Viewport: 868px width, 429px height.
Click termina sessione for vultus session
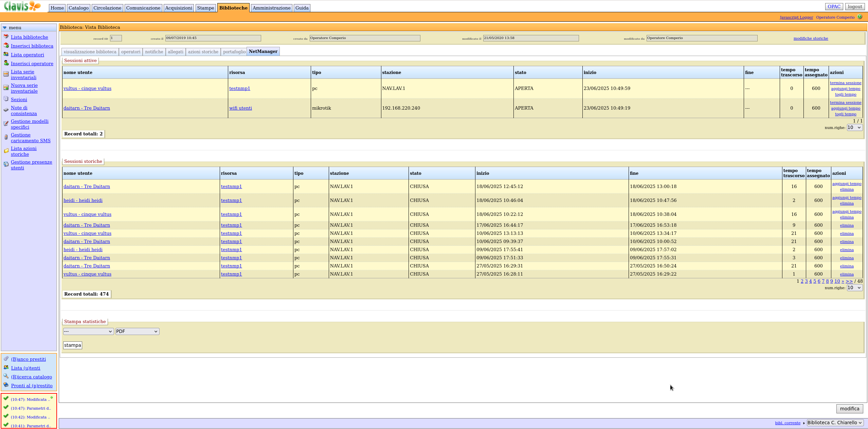[845, 83]
